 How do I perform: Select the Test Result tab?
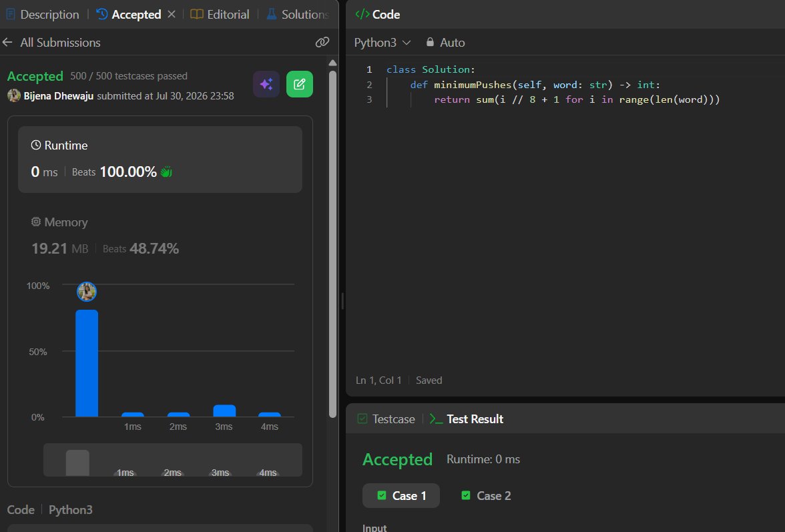pyautogui.click(x=466, y=419)
